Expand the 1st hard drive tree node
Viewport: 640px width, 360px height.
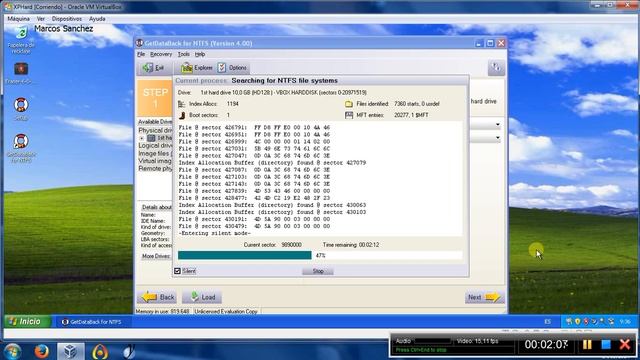coord(142,138)
